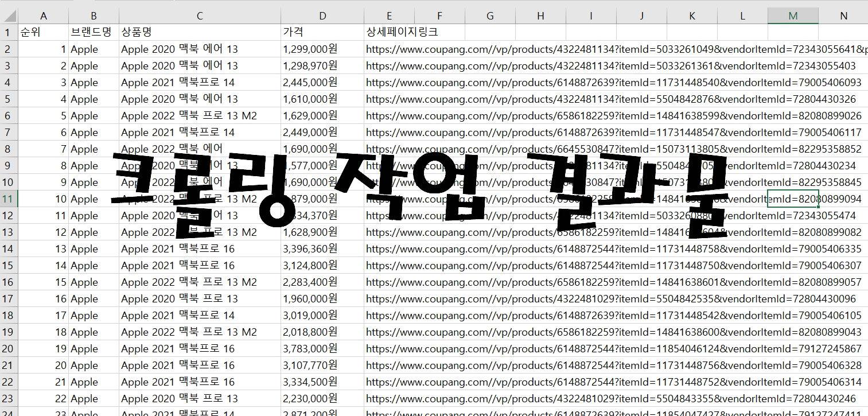
Task: Select product name cell in row 14
Action: pos(200,249)
